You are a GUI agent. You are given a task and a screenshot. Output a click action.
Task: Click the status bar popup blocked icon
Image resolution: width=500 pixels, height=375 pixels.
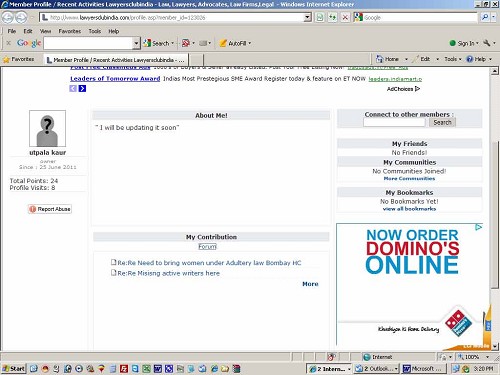331,357
